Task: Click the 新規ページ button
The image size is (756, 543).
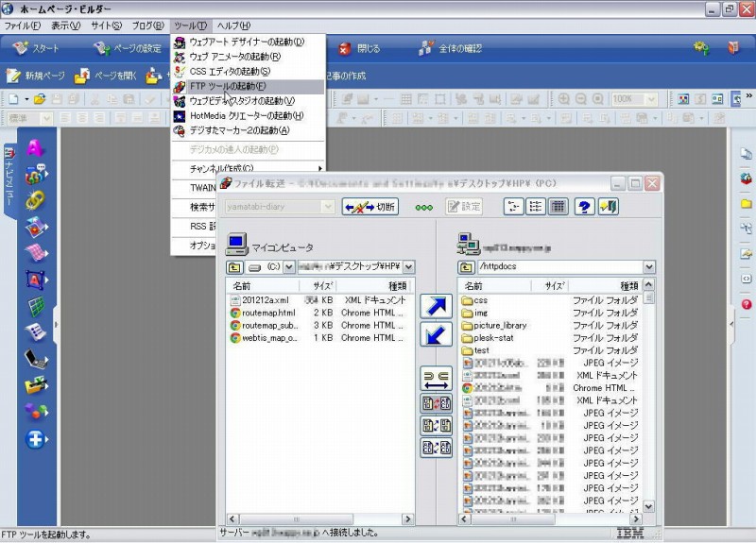Action: 36,76
